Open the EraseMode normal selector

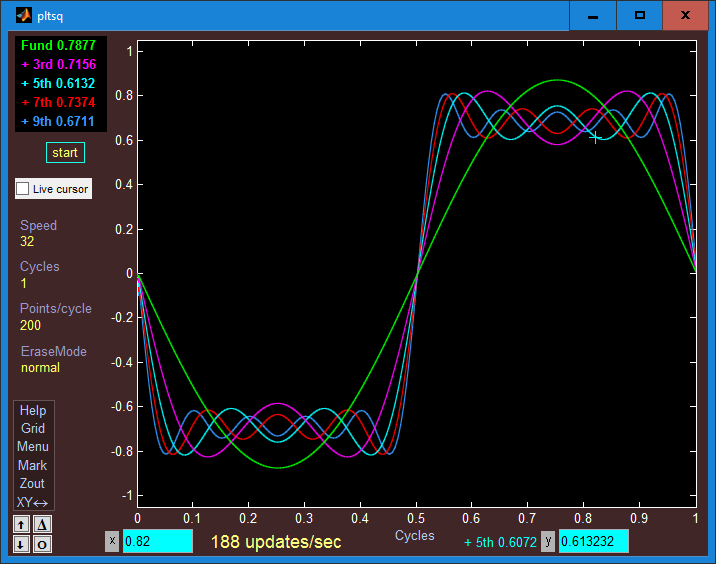click(x=40, y=368)
